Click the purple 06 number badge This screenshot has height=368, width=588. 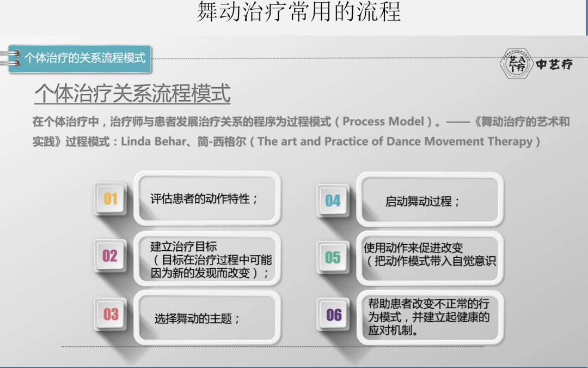click(x=333, y=315)
